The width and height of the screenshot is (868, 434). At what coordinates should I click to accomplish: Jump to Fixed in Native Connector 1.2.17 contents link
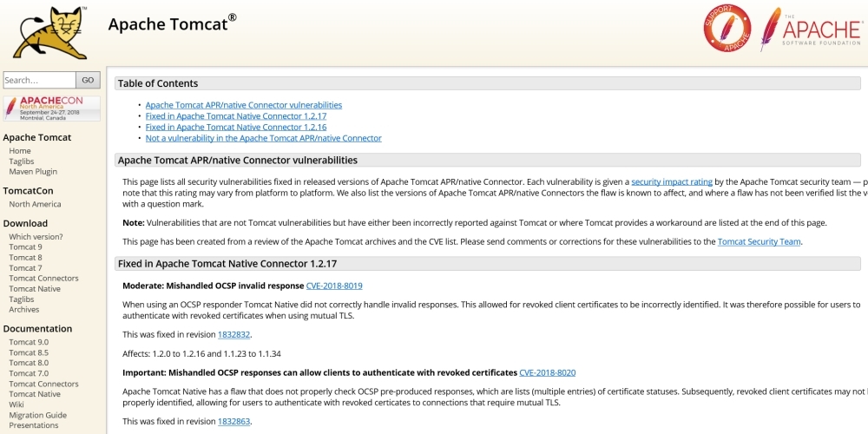236,115
